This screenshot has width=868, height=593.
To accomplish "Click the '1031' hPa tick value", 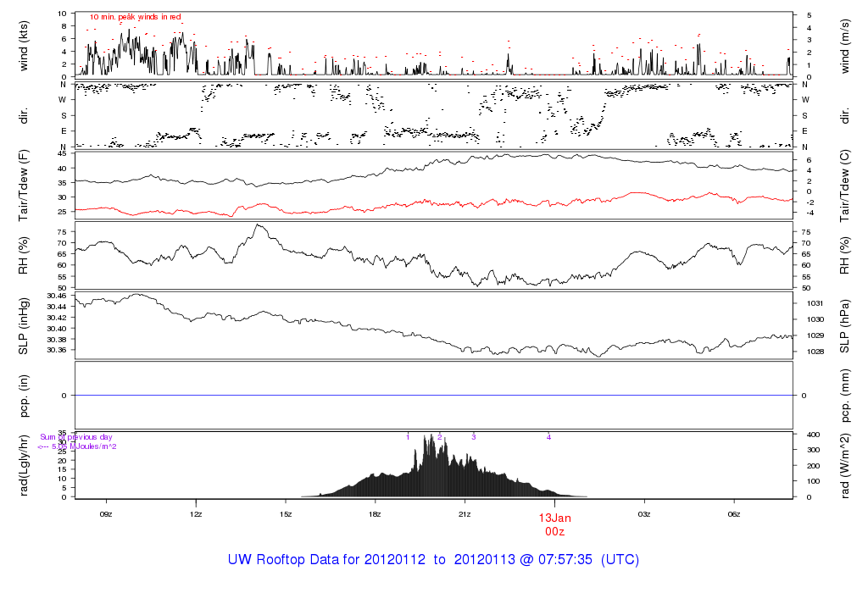I will (x=815, y=303).
